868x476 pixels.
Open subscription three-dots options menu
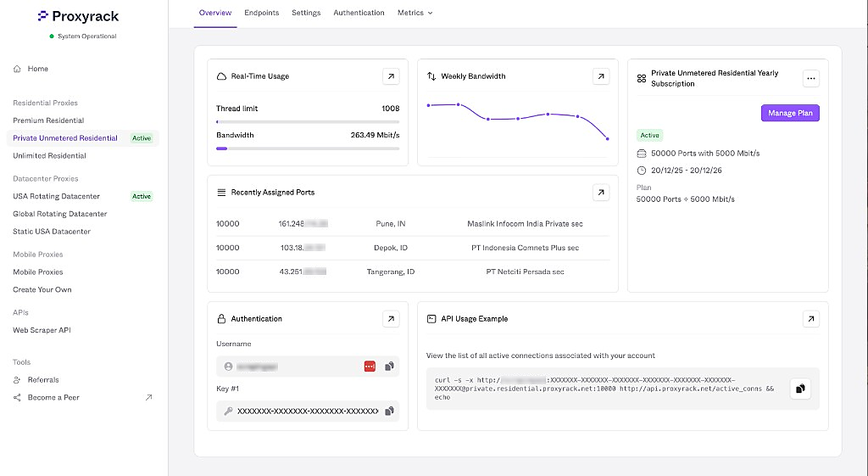(x=810, y=79)
